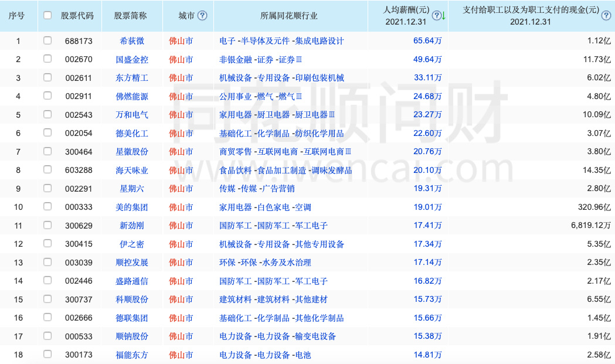
Task: Click the 65.64万 salary value for 希荻微
Action: (x=427, y=40)
